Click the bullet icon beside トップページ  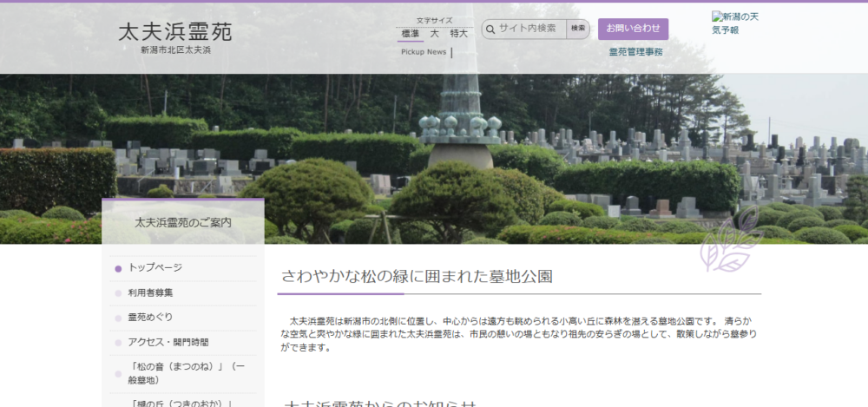pos(118,269)
